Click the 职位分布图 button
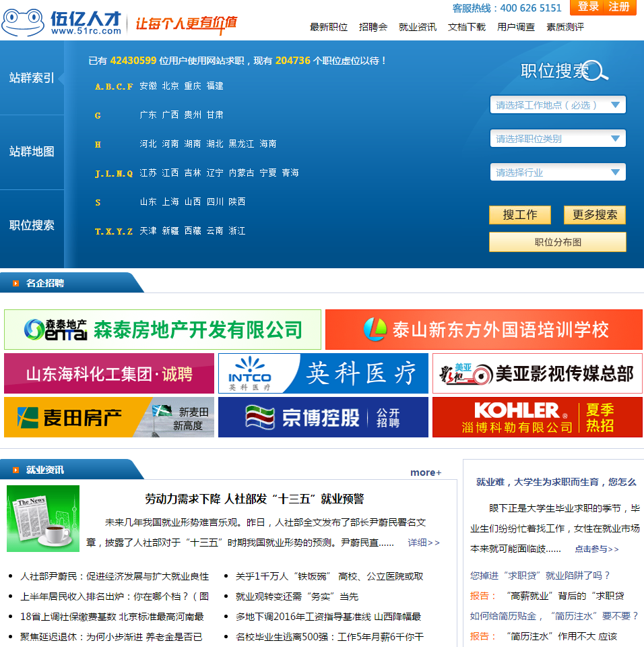This screenshot has height=647, width=644. click(558, 242)
